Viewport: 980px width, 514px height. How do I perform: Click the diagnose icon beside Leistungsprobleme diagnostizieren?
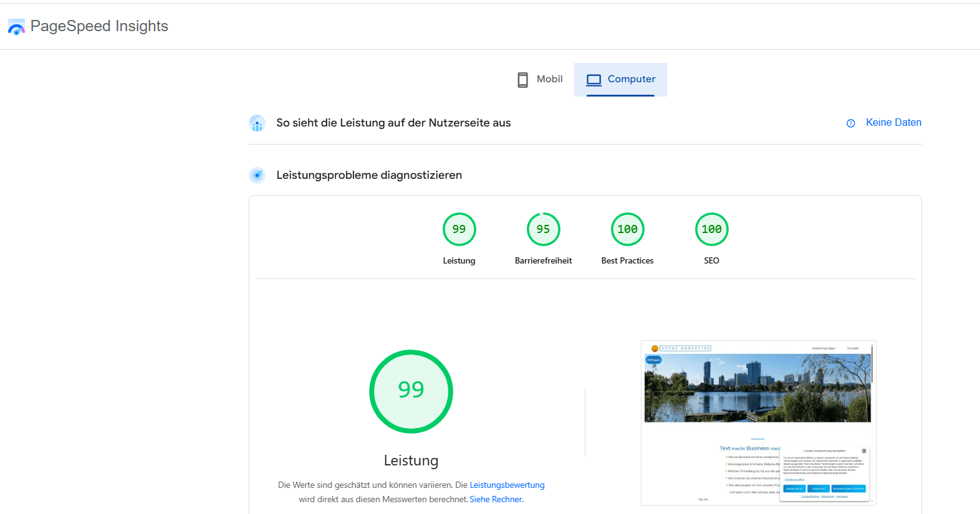tap(257, 175)
